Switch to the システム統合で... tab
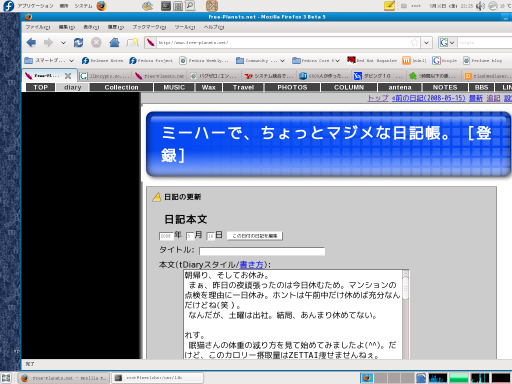Viewport: 512px width, 384px height. click(269, 76)
